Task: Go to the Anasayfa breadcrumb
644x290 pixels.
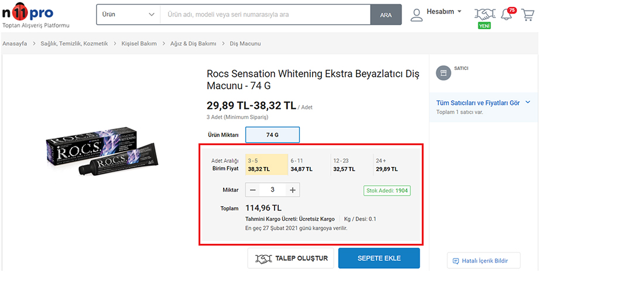Action: click(x=15, y=43)
